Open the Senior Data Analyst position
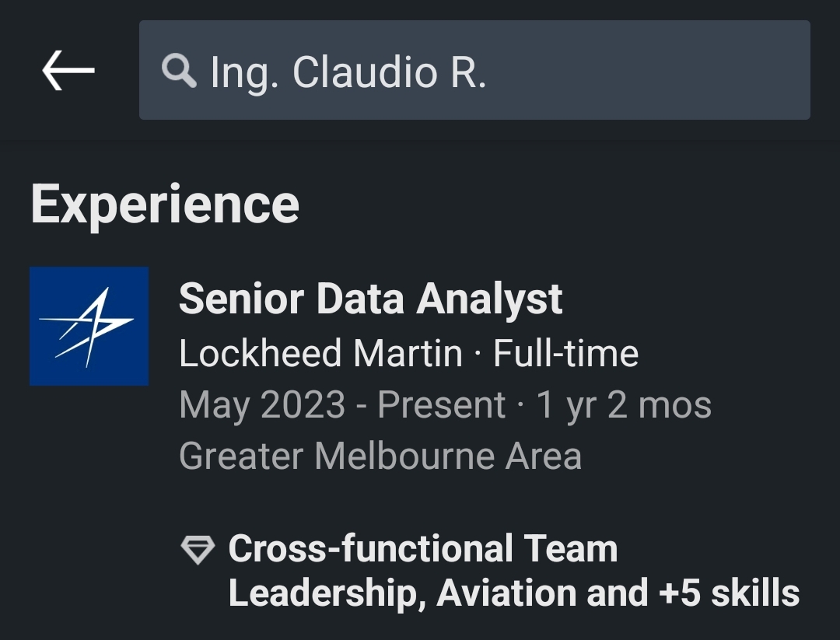 [x=370, y=299]
